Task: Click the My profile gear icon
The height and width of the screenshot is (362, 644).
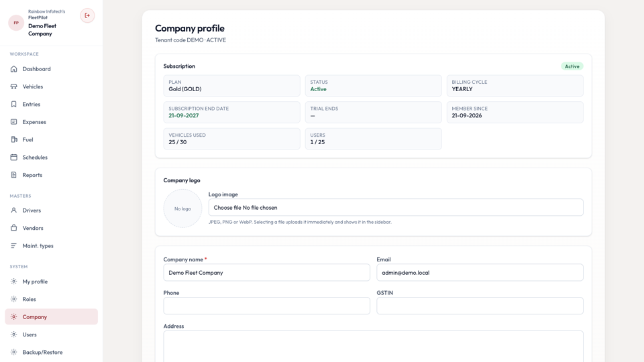Action: [x=14, y=282]
